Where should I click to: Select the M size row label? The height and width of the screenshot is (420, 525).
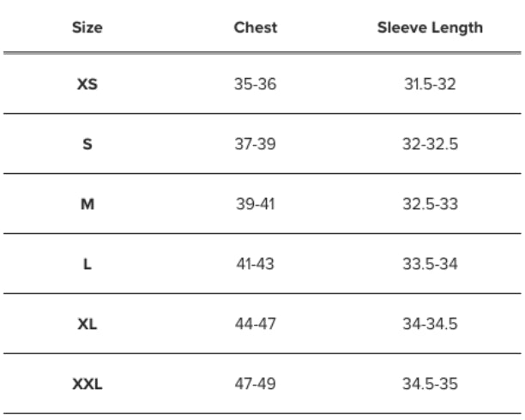(87, 204)
